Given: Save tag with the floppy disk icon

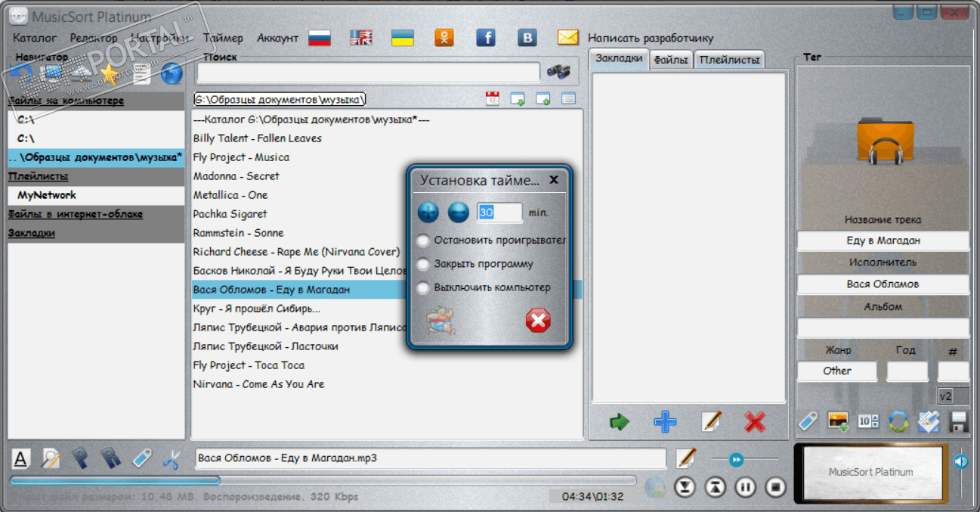Looking at the screenshot, I should coord(959,422).
